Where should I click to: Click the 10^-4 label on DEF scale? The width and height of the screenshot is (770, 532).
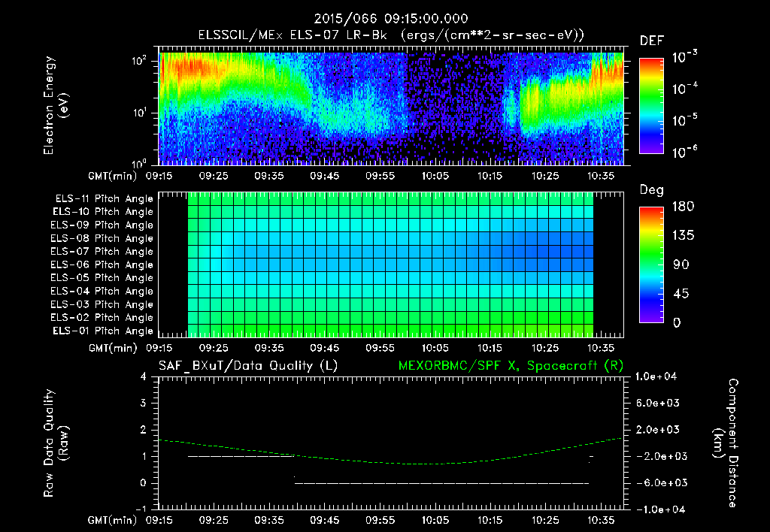point(684,89)
